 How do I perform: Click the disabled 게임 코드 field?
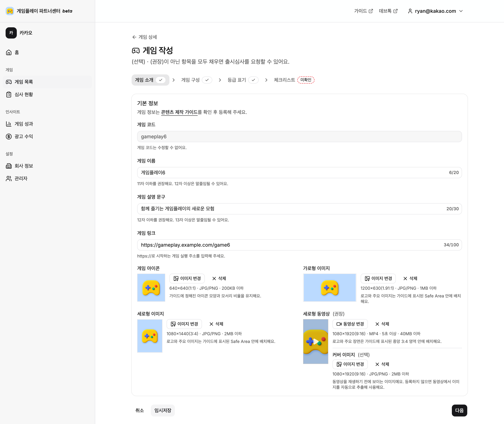pos(299,137)
